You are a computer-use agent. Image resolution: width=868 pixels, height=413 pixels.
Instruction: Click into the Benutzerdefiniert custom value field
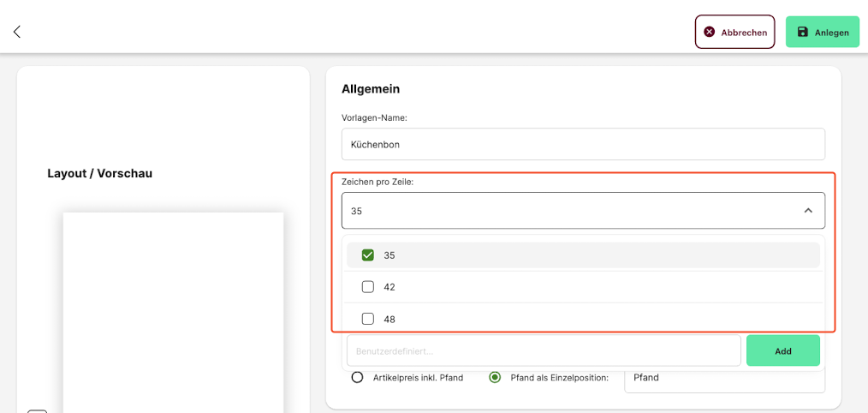[544, 350]
